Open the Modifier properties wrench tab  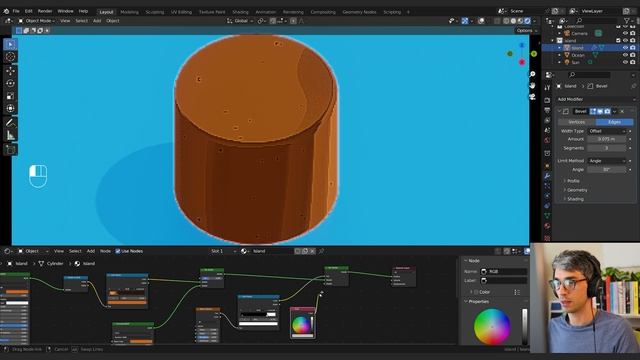547,176
